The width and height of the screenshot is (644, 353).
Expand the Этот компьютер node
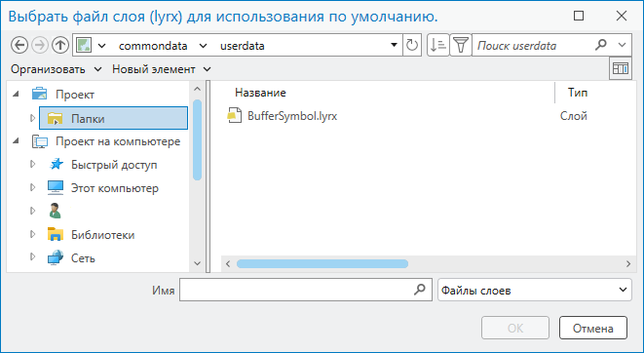[32, 188]
